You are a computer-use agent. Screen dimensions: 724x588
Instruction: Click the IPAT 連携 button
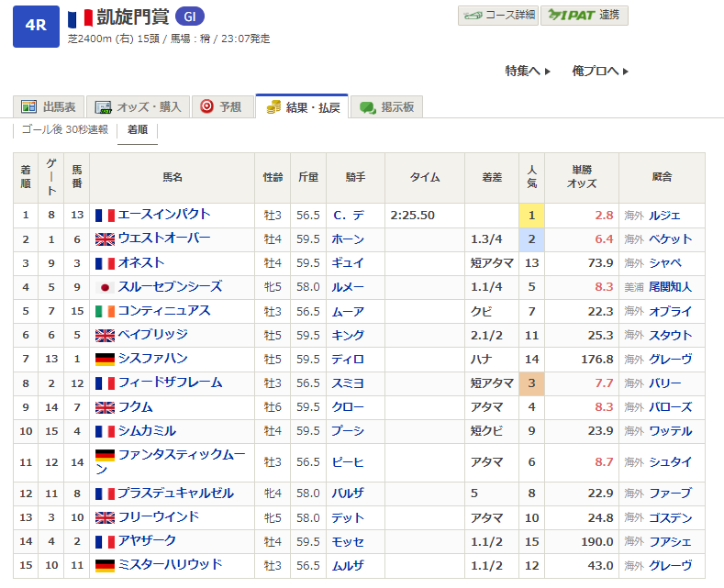584,16
